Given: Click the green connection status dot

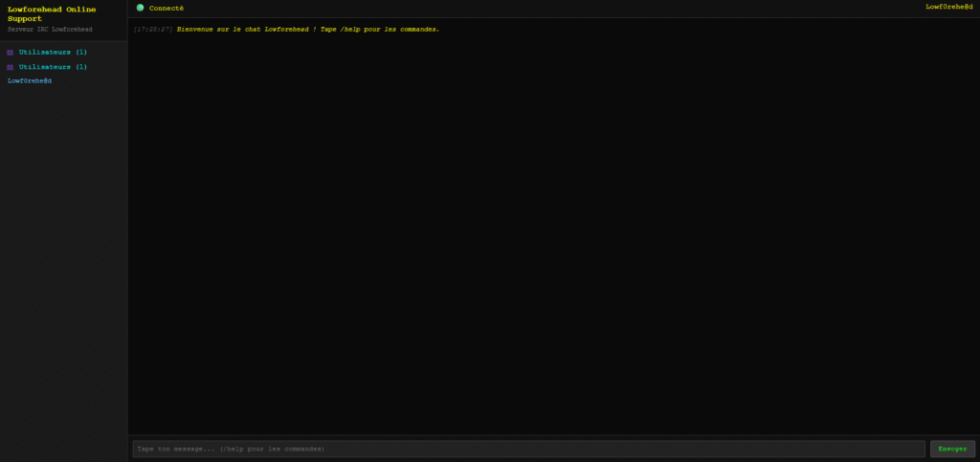Looking at the screenshot, I should click(x=140, y=8).
